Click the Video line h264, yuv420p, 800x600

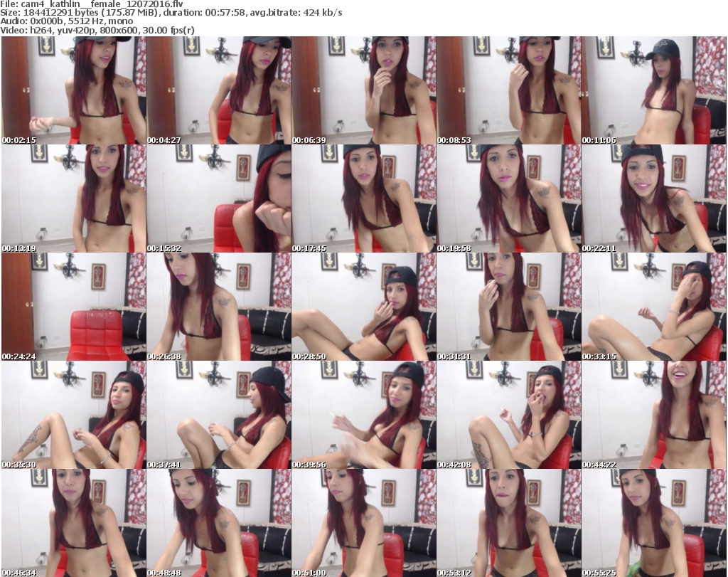tap(82, 30)
